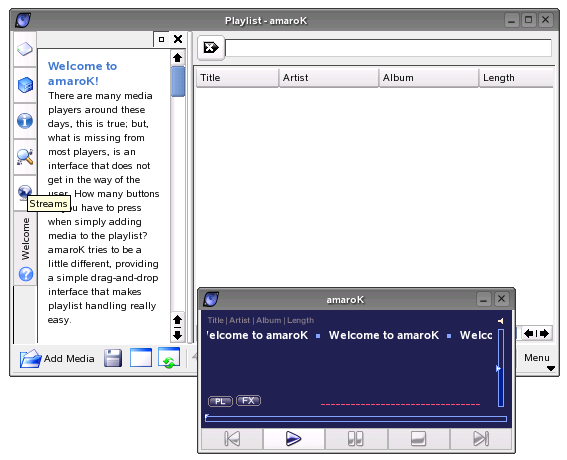Click the Welcome panel scrollbar down arrow
This screenshot has height=460, width=567.
[177, 335]
